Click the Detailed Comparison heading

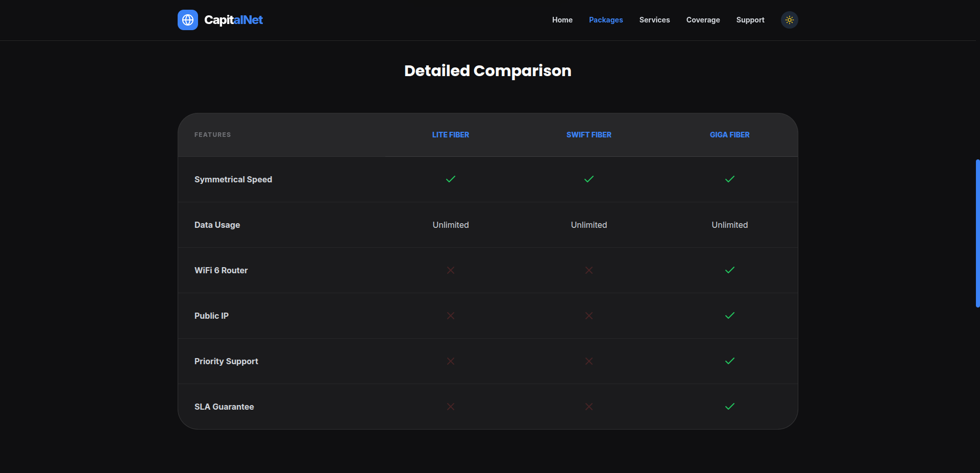(488, 70)
